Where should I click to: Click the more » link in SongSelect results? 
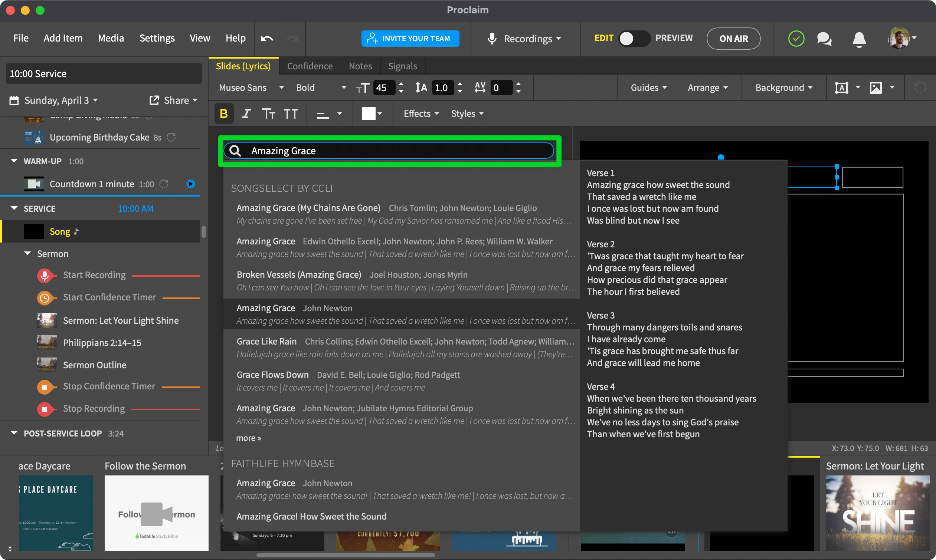coord(248,438)
